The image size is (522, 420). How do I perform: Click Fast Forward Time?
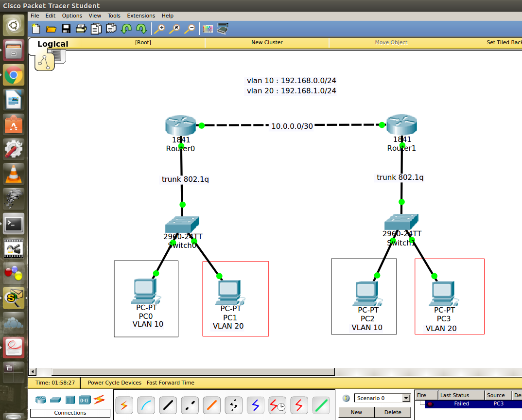(171, 383)
